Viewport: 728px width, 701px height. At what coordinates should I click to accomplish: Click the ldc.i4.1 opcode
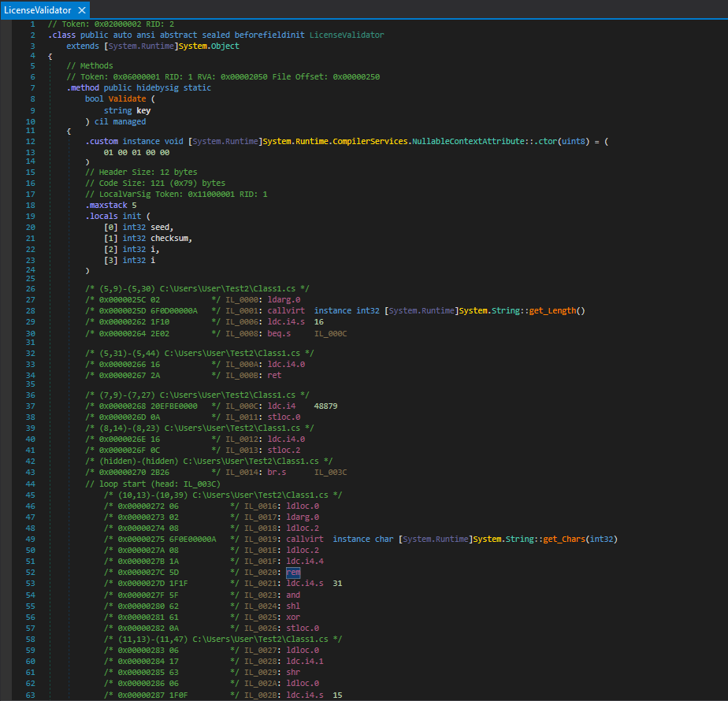coord(305,661)
